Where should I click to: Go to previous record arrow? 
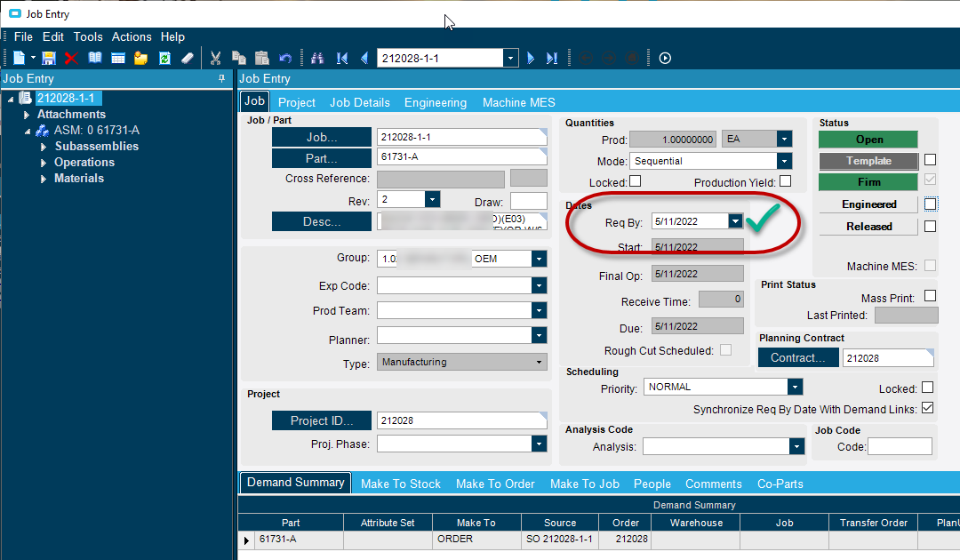tap(364, 58)
